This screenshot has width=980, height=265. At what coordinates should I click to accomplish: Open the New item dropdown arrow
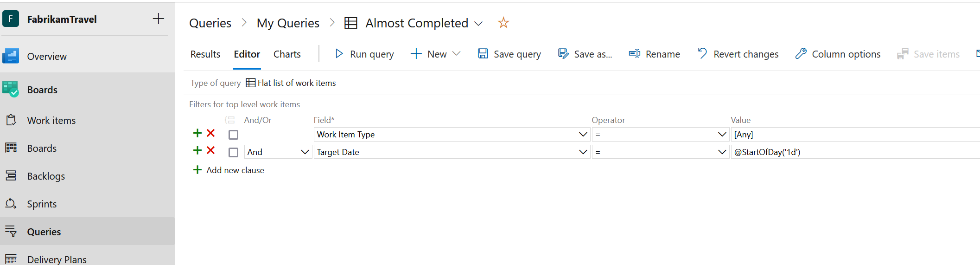click(456, 54)
